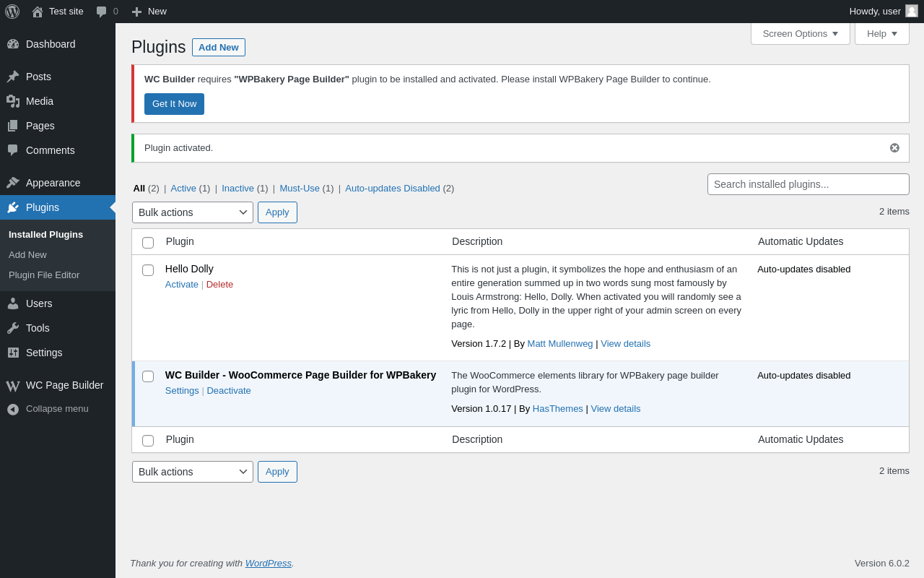The height and width of the screenshot is (578, 924).
Task: View details for Hello Dolly
Action: pyautogui.click(x=626, y=343)
